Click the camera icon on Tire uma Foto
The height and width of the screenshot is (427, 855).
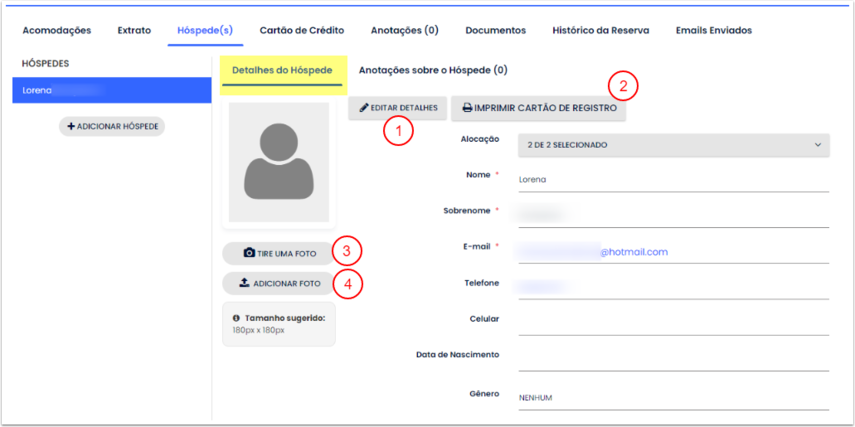(249, 254)
